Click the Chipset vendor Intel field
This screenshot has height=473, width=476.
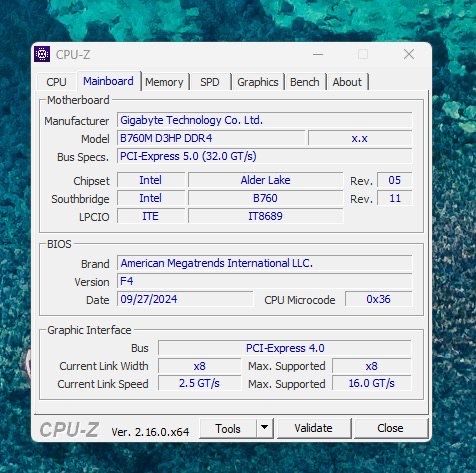pos(151,180)
